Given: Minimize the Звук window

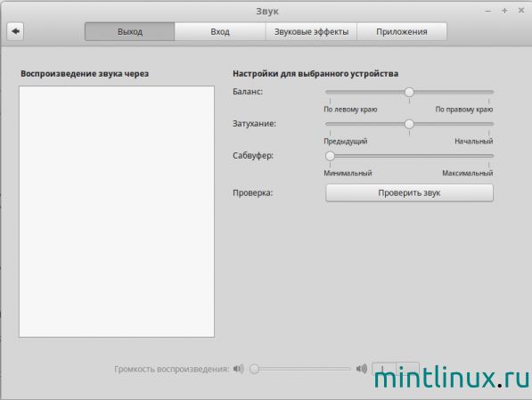Looking at the screenshot, I should 488,12.
